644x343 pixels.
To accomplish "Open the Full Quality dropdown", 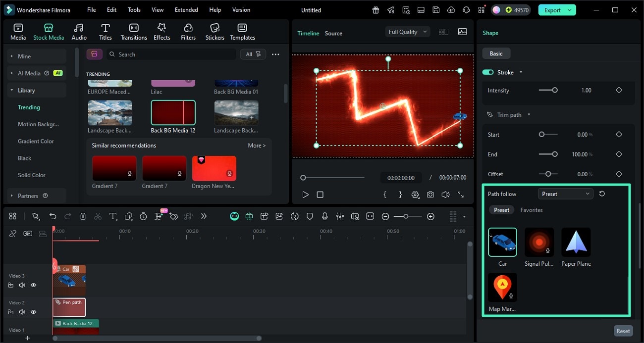I will (x=407, y=32).
